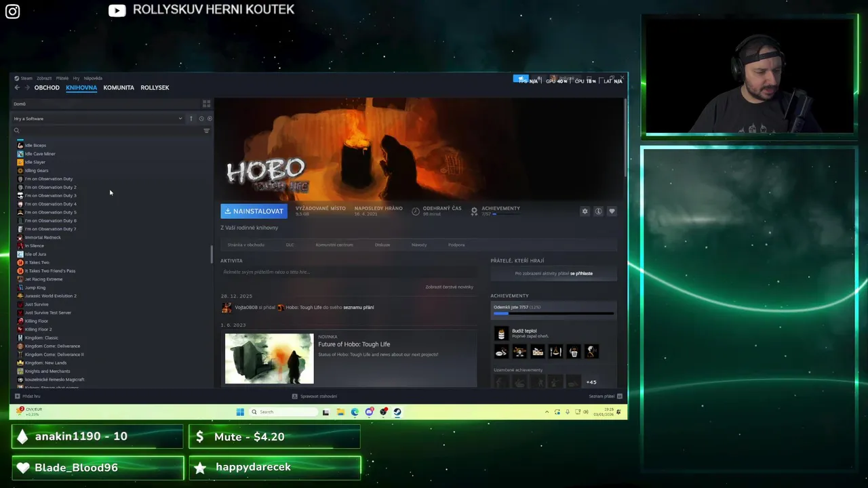Click the Domů home button
This screenshot has width=868, height=488.
20,104
